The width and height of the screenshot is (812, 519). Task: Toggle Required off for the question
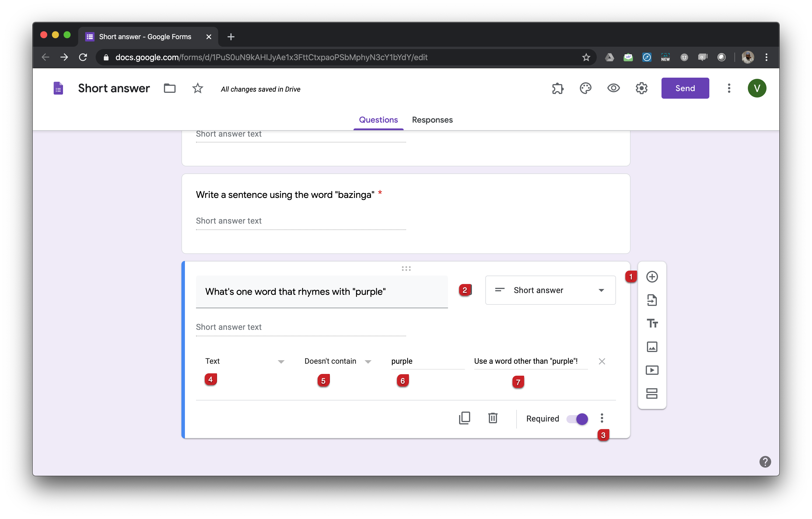click(577, 419)
